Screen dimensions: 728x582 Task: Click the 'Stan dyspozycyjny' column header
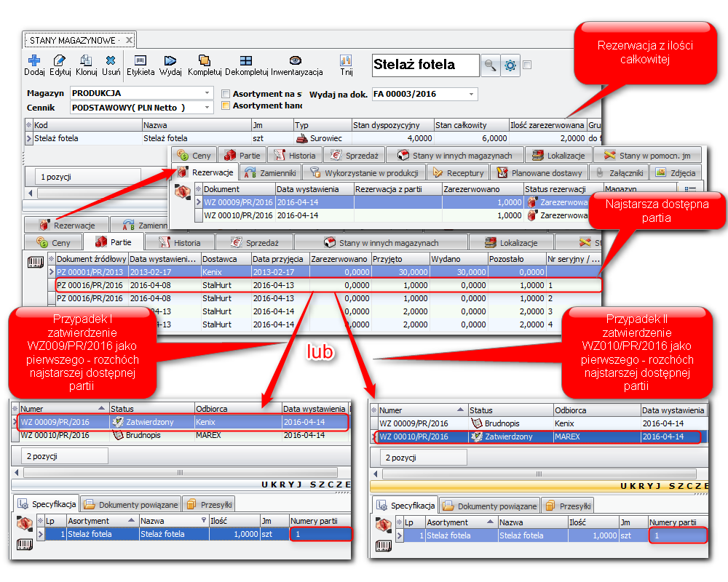coord(392,125)
